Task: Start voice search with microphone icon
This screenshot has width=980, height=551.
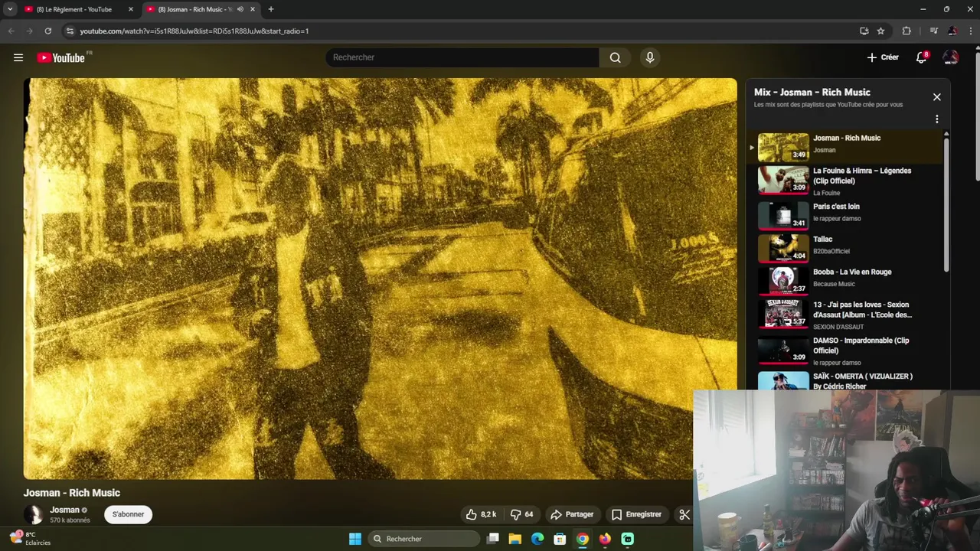Action: (x=649, y=57)
